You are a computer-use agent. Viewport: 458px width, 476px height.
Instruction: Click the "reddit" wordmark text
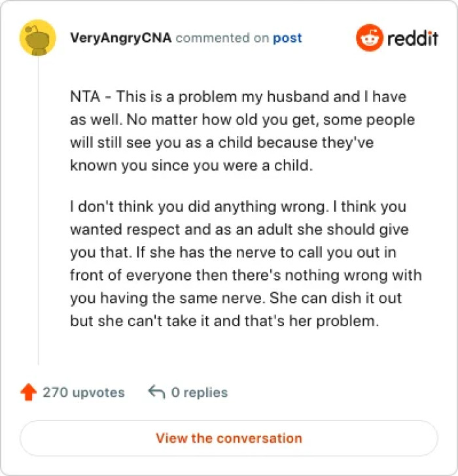412,39
